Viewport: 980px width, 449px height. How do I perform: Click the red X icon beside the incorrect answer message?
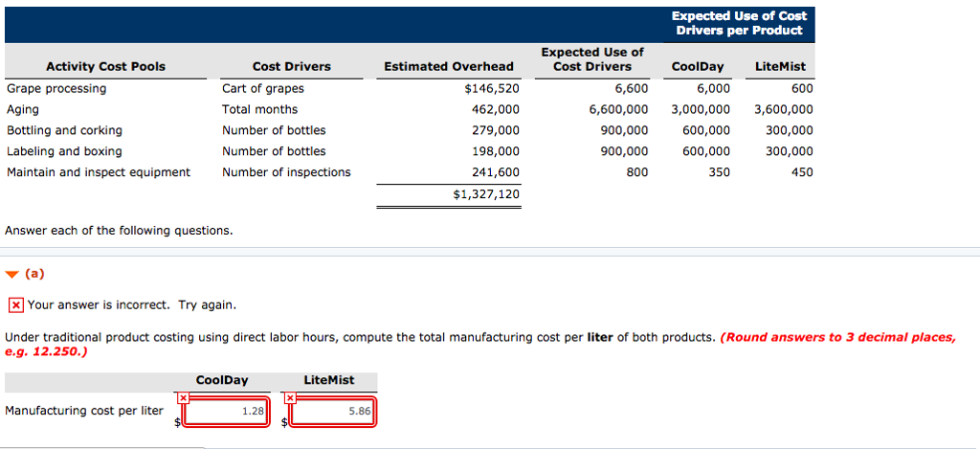(x=15, y=305)
